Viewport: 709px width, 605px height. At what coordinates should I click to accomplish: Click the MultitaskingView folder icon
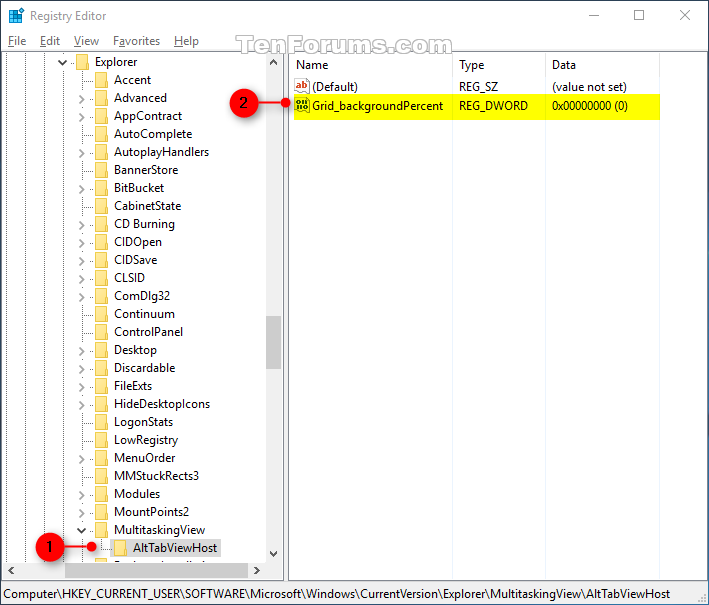tap(102, 530)
